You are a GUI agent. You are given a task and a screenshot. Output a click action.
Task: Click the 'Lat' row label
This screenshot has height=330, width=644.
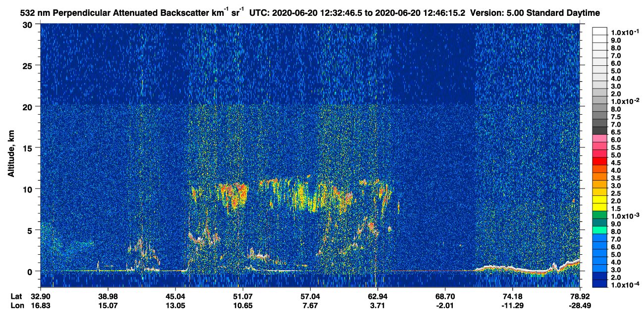16,296
